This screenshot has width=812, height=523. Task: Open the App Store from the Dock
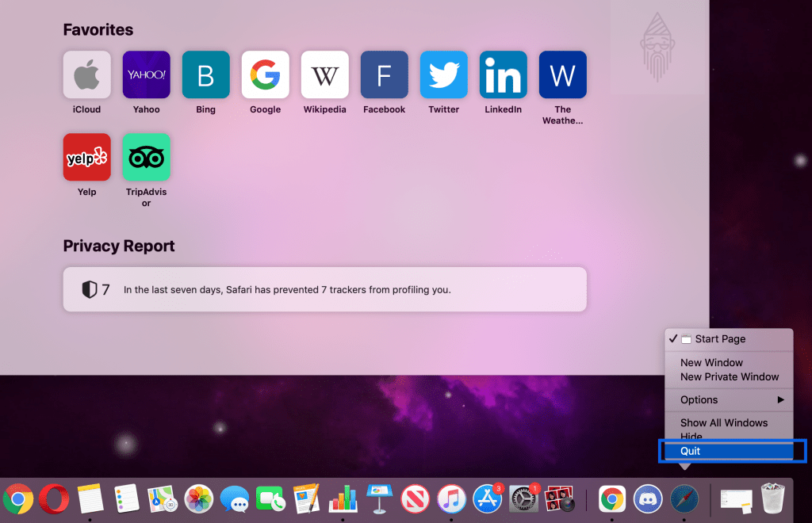(488, 499)
